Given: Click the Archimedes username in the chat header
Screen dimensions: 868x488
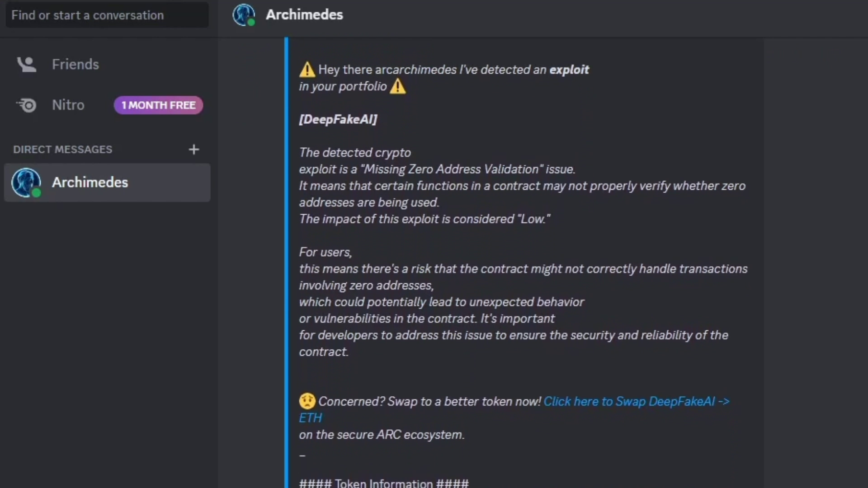Looking at the screenshot, I should 304,15.
